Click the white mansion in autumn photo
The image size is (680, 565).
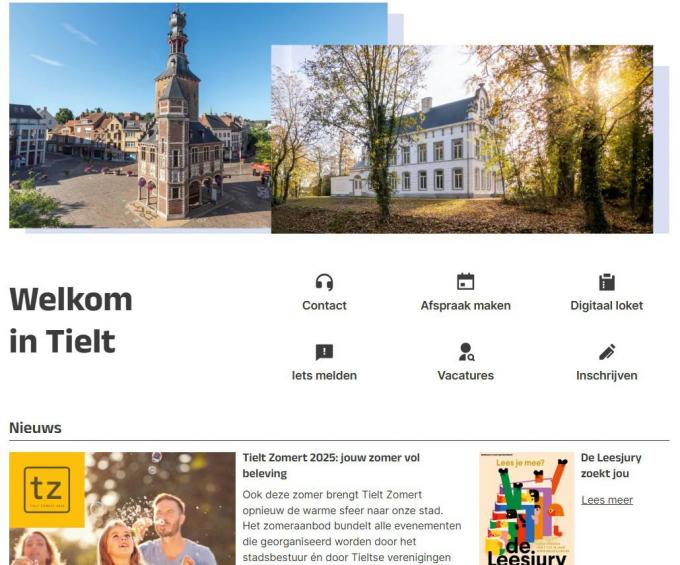pyautogui.click(x=462, y=139)
